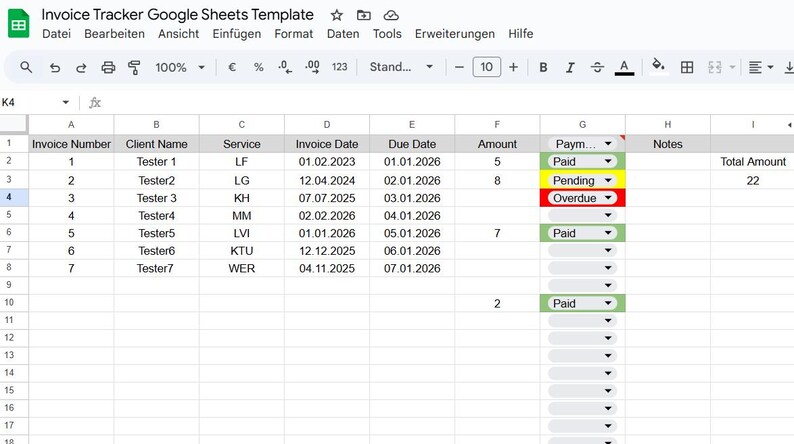794x444 pixels.
Task: Select cell with Tester 3
Action: 156,198
